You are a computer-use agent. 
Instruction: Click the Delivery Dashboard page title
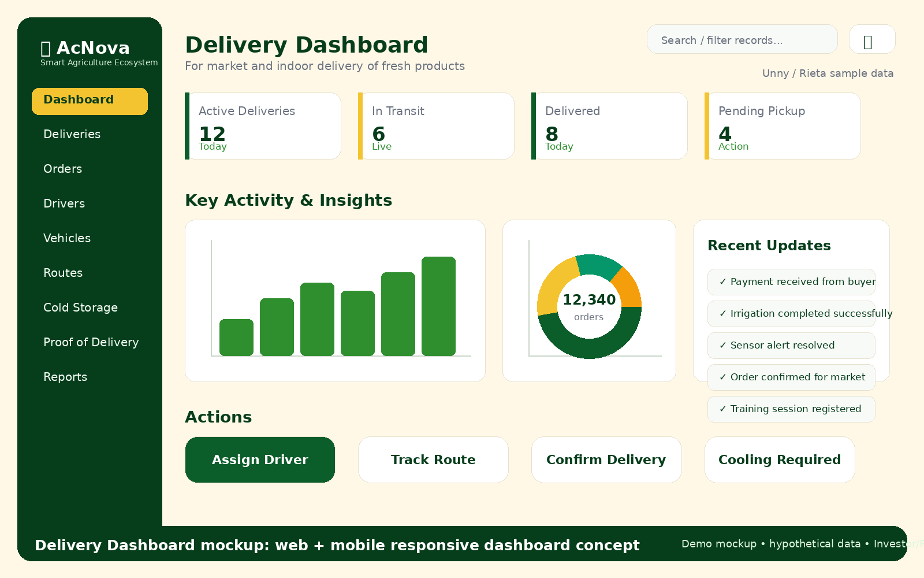[x=307, y=45]
